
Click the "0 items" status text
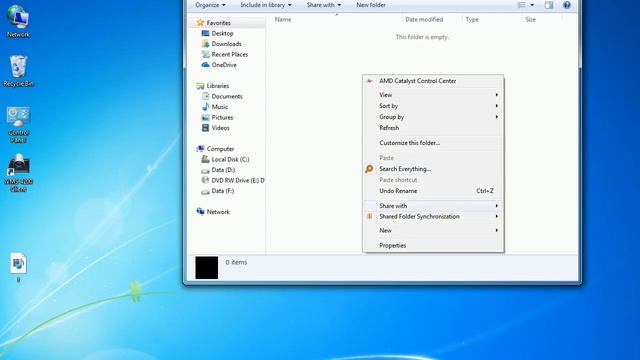pyautogui.click(x=236, y=262)
